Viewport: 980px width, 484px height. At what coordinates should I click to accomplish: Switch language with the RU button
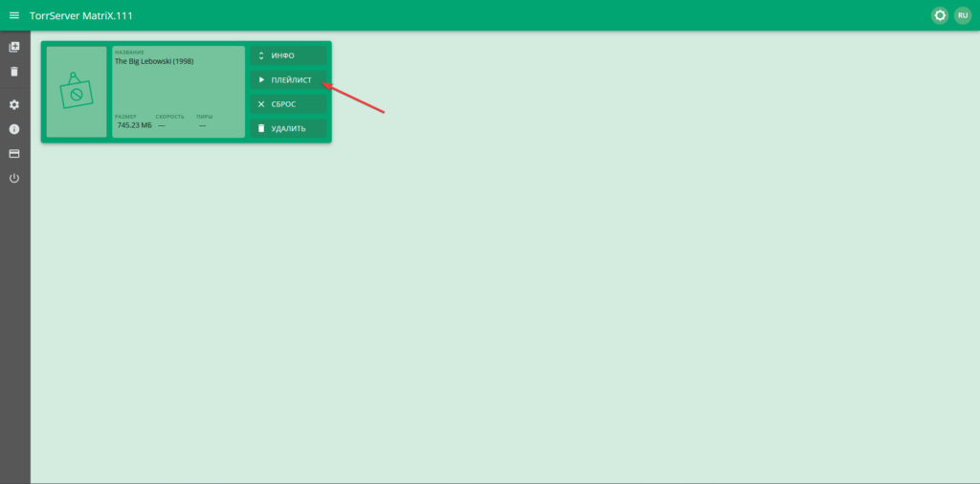click(963, 15)
